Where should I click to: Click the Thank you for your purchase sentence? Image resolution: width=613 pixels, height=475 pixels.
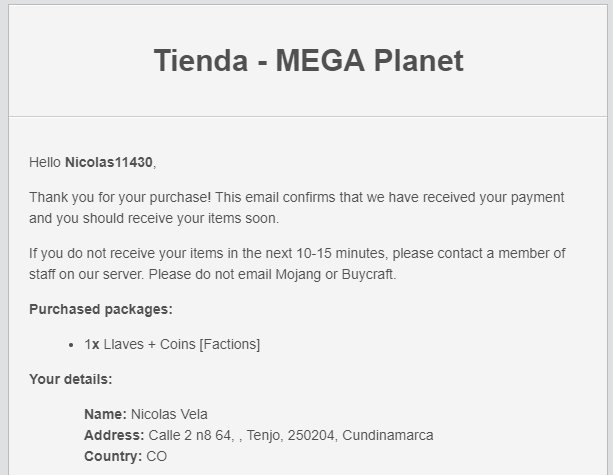(x=120, y=197)
